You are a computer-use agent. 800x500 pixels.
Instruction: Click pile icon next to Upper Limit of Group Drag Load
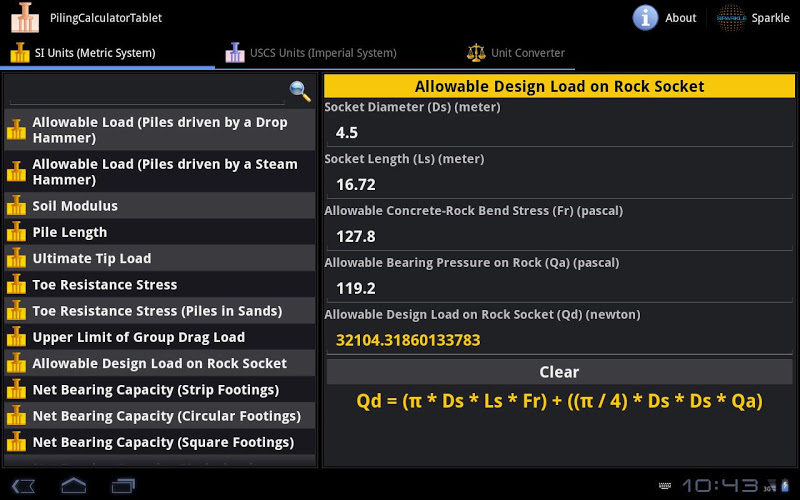[x=16, y=337]
